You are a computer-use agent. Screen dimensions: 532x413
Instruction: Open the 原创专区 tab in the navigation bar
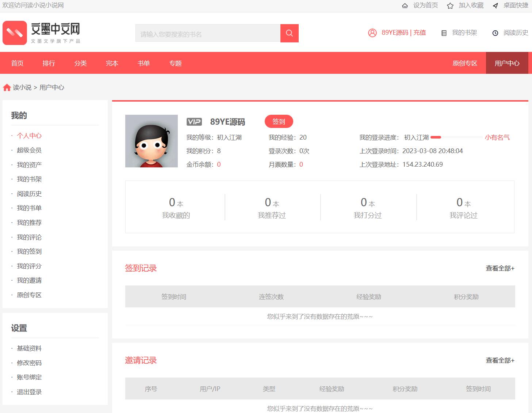tap(464, 63)
